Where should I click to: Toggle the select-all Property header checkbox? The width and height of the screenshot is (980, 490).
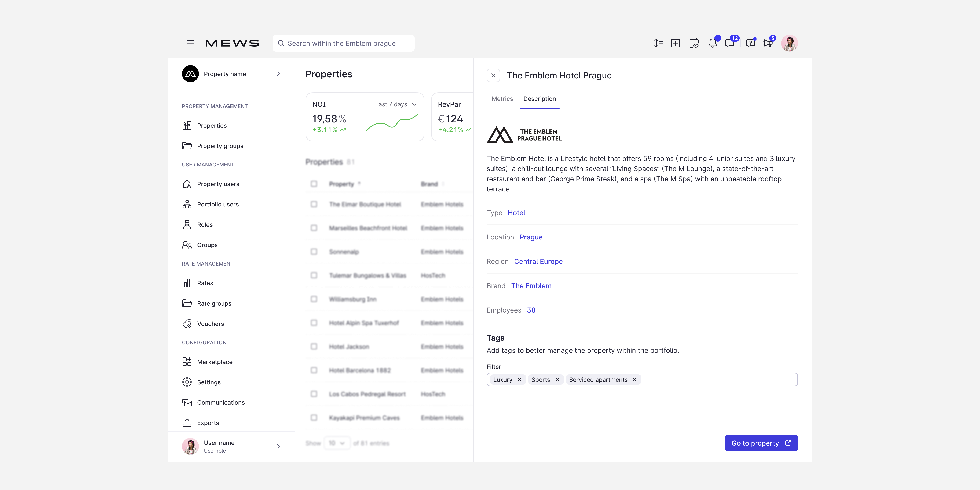pyautogui.click(x=314, y=184)
